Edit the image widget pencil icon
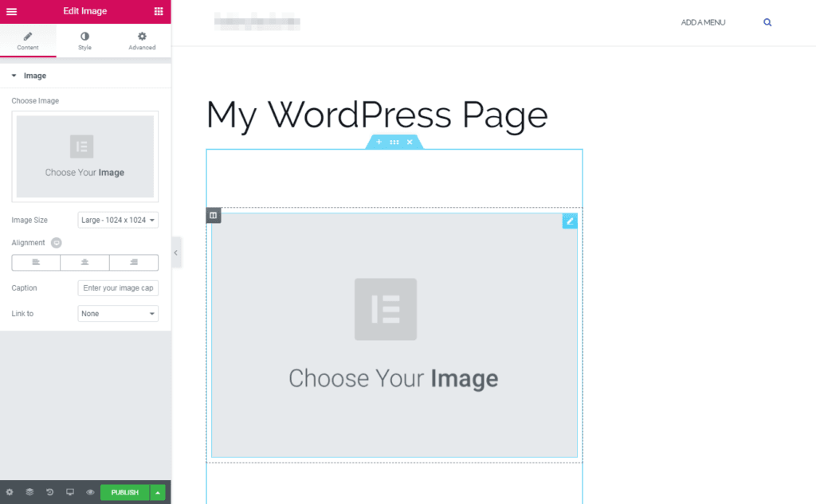This screenshot has height=504, width=816. (x=569, y=221)
